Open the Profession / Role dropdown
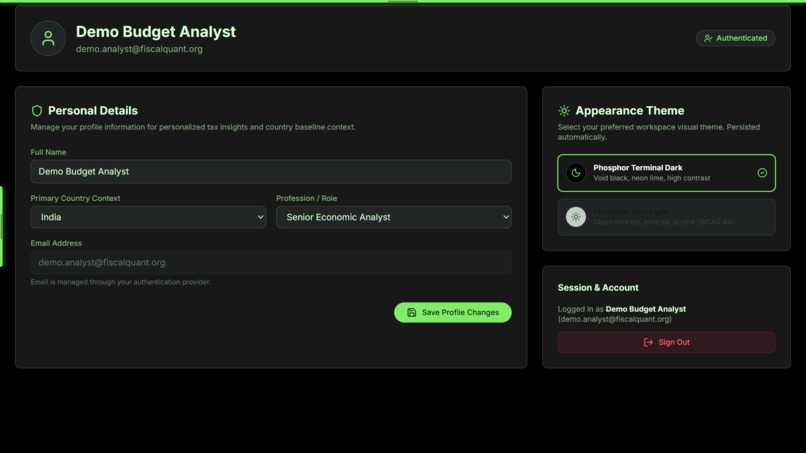The height and width of the screenshot is (453, 806). click(394, 217)
